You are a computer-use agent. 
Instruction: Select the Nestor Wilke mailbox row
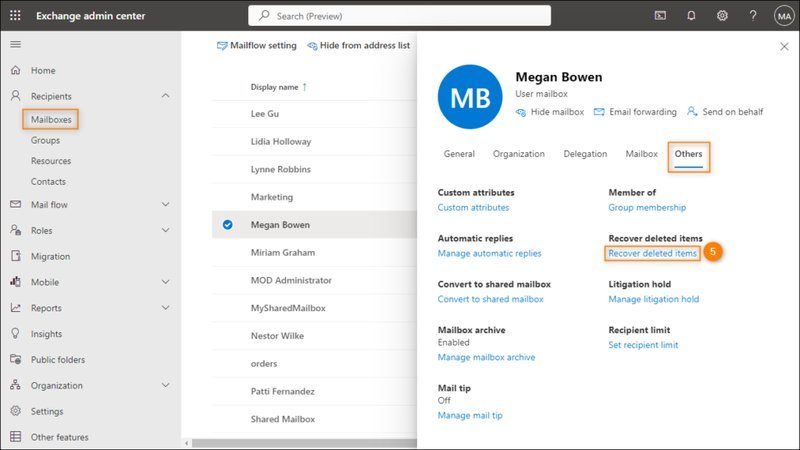(x=314, y=336)
